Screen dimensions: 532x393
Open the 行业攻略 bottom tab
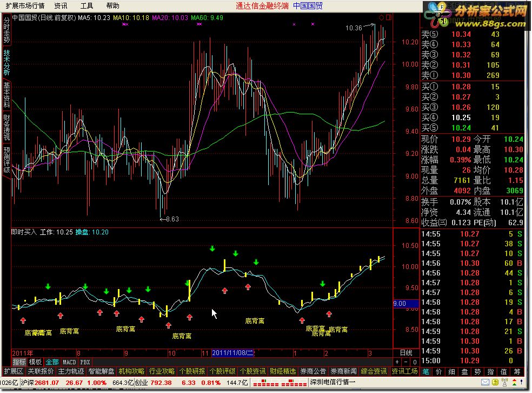(162, 371)
